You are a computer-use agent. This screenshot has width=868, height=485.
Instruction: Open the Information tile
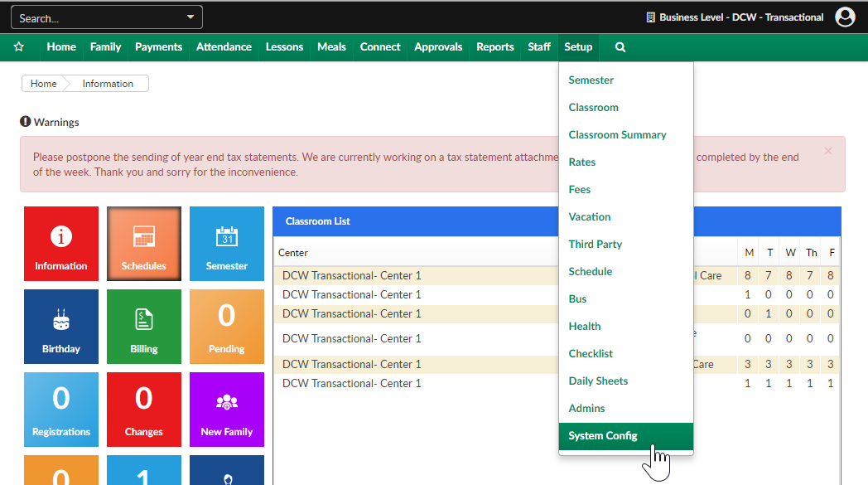tap(61, 244)
